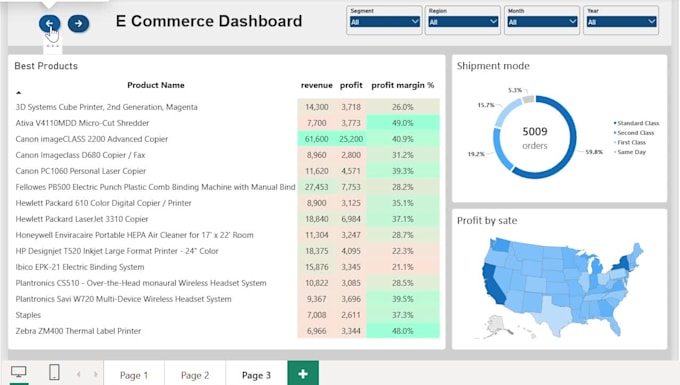Image resolution: width=680 pixels, height=385 pixels.
Task: Click the 5.3% donut chart label
Action: (515, 90)
